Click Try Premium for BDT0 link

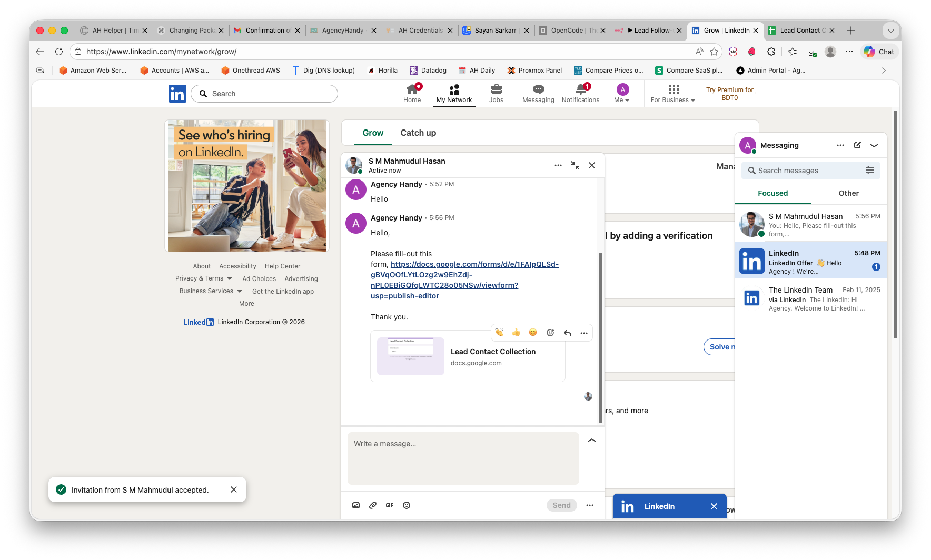click(x=730, y=94)
